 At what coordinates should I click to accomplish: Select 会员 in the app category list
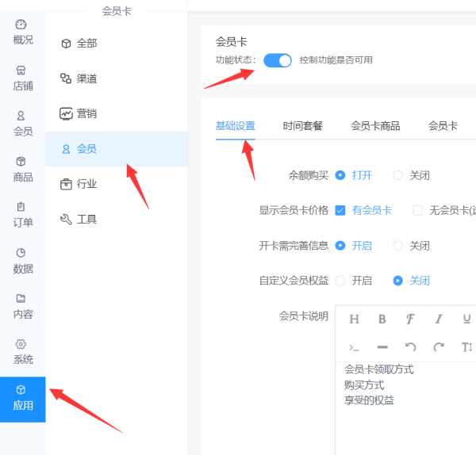117,149
